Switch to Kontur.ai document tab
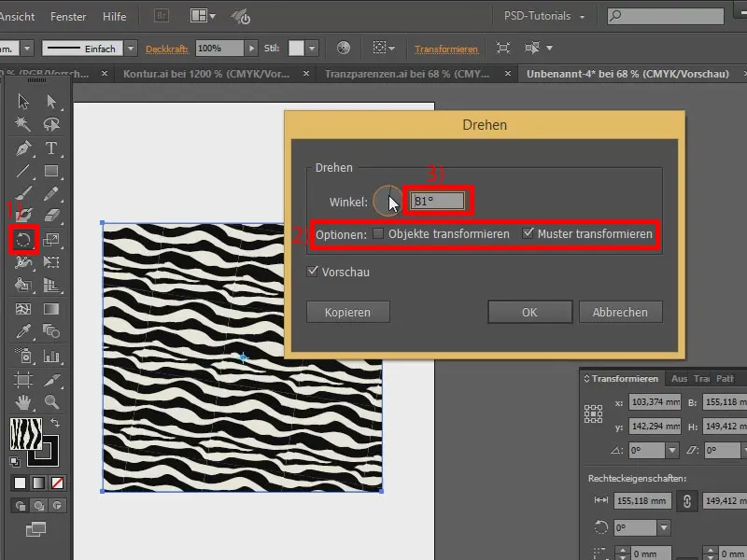 click(x=206, y=74)
